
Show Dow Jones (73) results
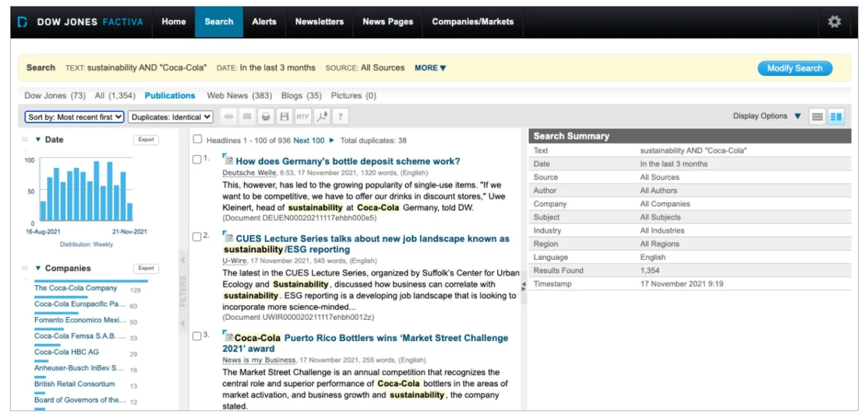tap(55, 95)
